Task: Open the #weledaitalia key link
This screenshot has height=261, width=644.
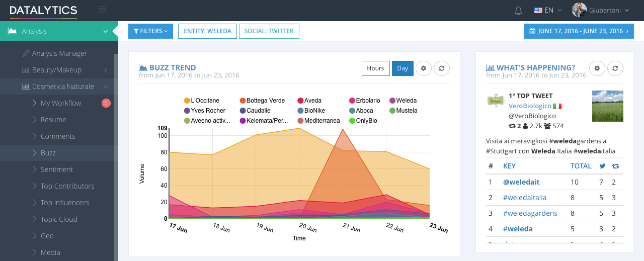Action: click(x=525, y=198)
